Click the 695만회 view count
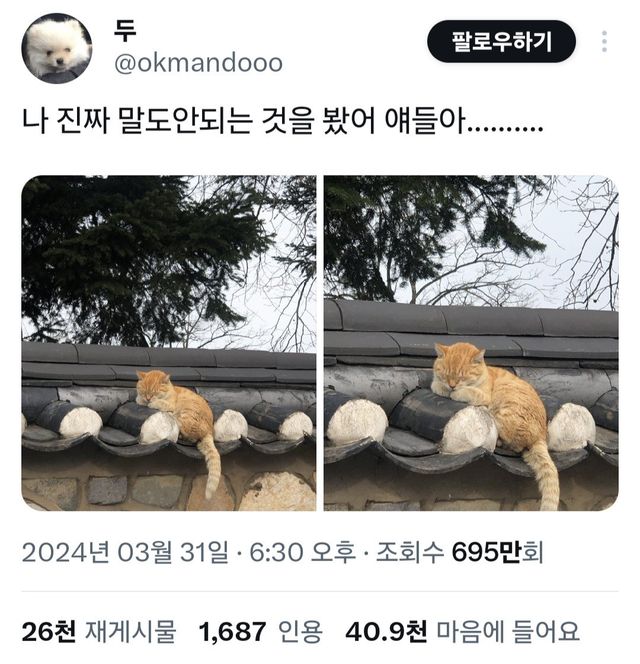 [x=497, y=553]
